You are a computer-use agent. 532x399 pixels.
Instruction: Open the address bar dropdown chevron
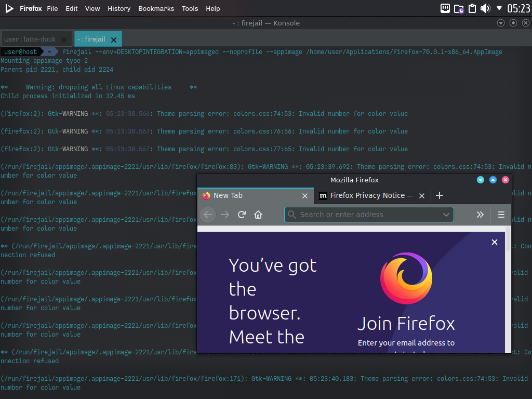click(446, 215)
